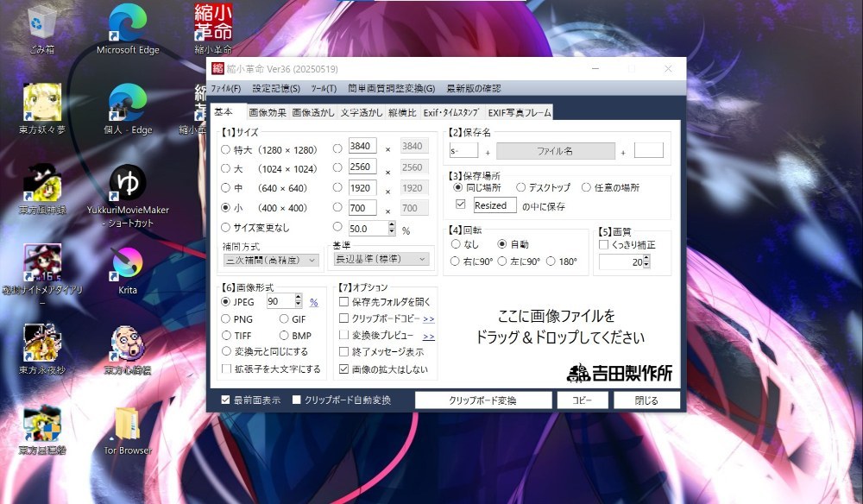Choose PNG image format
Screen dimensions: 863x504
225,318
